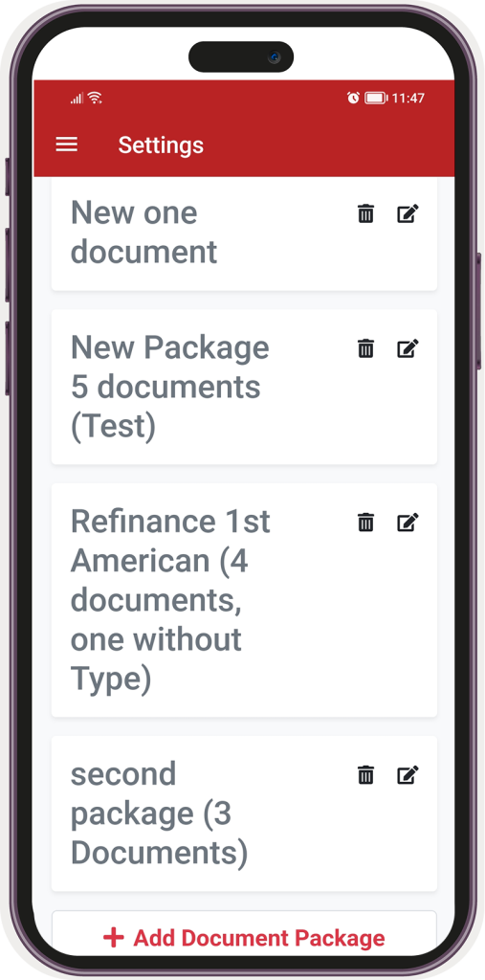Delete the Refinance 1st American package

tap(365, 522)
